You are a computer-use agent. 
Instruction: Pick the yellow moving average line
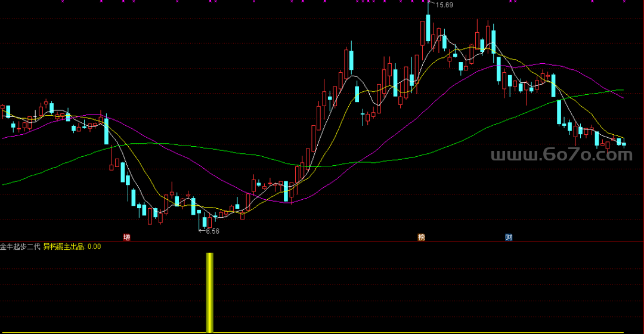pos(143,173)
